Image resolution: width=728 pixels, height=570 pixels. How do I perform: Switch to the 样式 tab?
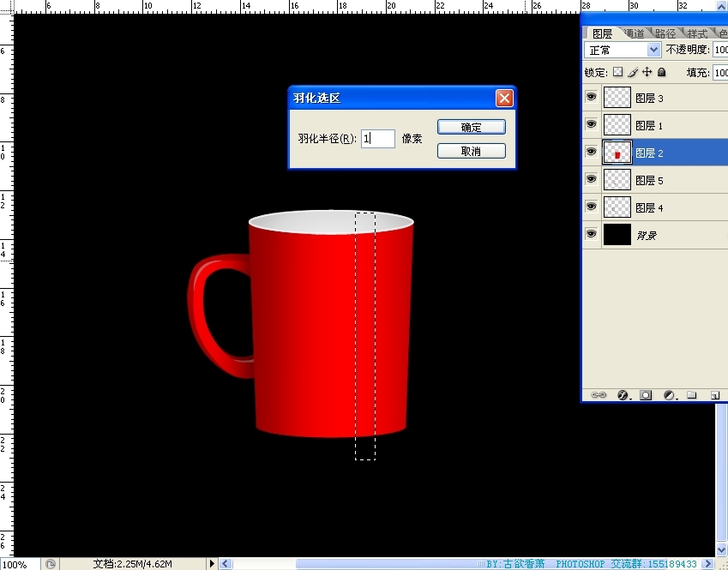[697, 33]
